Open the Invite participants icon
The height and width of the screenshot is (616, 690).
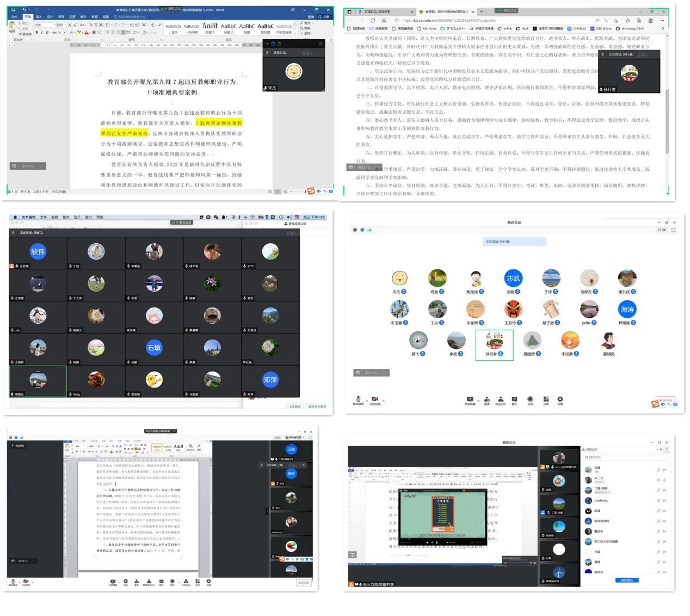click(x=486, y=400)
